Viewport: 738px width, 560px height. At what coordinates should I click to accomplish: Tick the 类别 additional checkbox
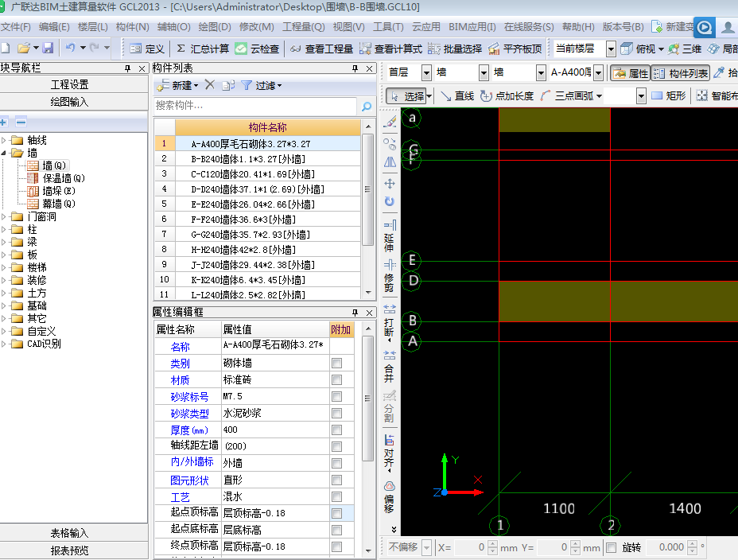[336, 363]
